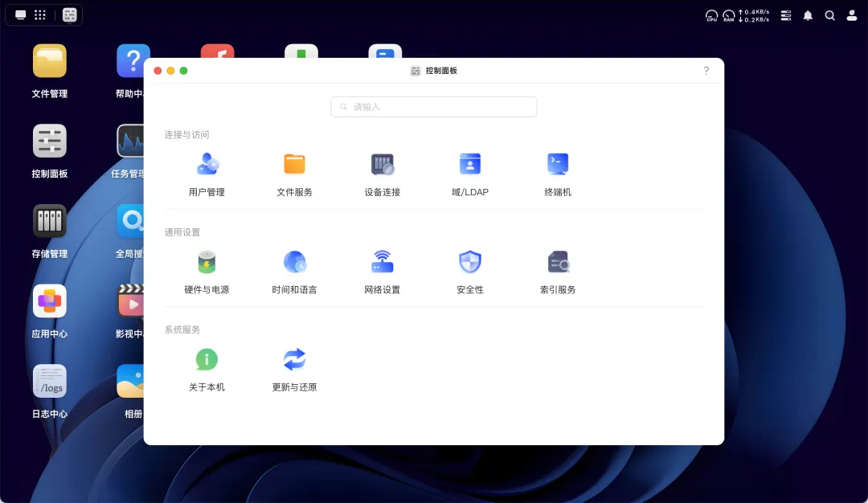
Task: Open 关于本机 info
Action: [207, 369]
